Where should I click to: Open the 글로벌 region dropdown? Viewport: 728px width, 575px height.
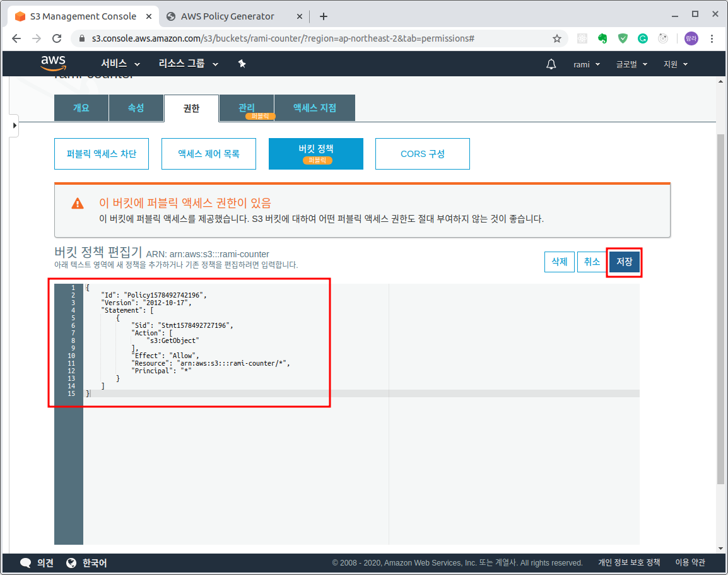pos(631,64)
